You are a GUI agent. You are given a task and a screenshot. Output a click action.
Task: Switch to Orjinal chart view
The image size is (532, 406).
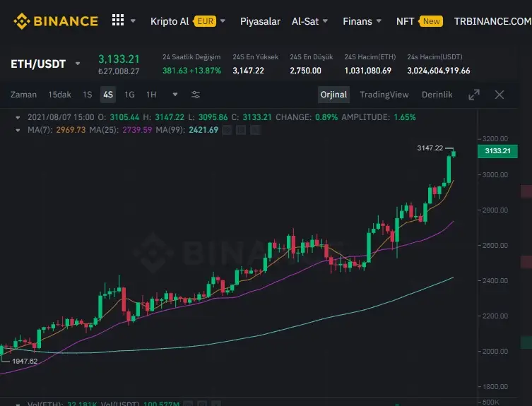pos(333,95)
